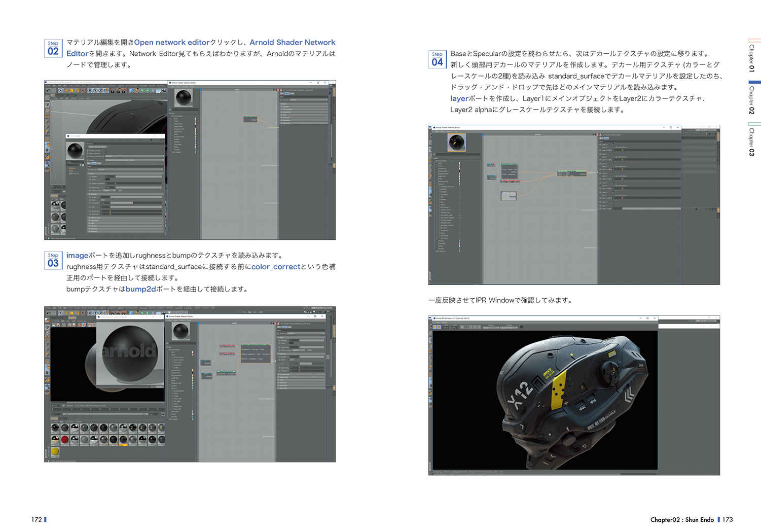Open Metal presets dropdown in Step 03 shader panel
This screenshot has width=761, height=532.
pyautogui.click(x=299, y=350)
